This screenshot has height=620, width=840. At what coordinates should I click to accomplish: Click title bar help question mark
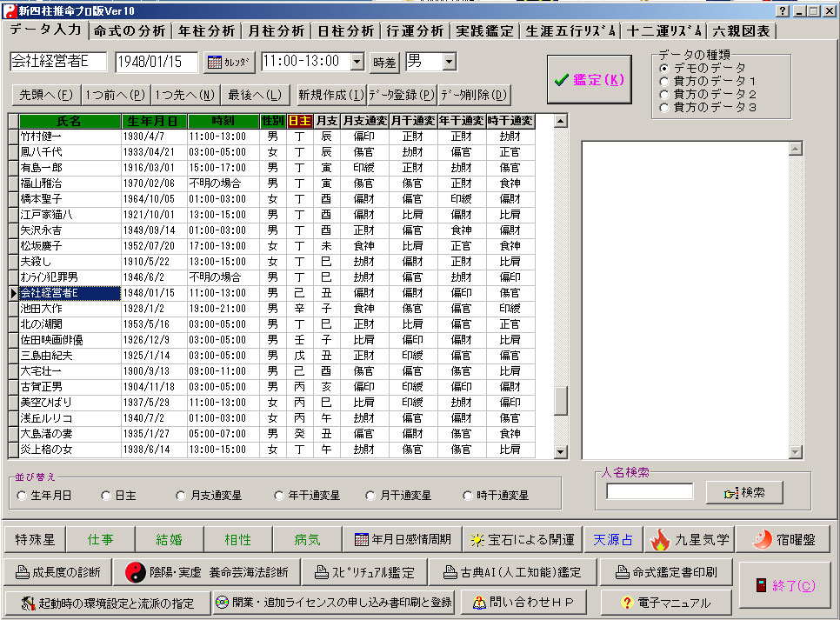coord(782,10)
